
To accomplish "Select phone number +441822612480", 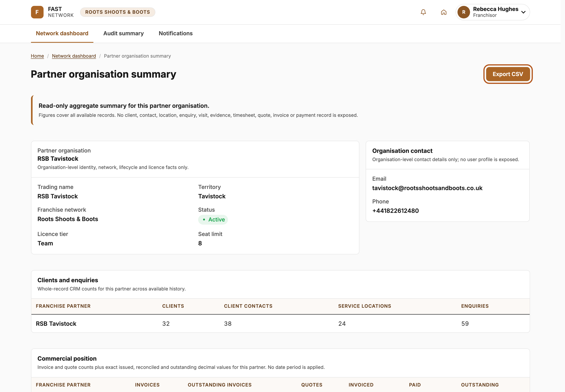I will point(395,211).
